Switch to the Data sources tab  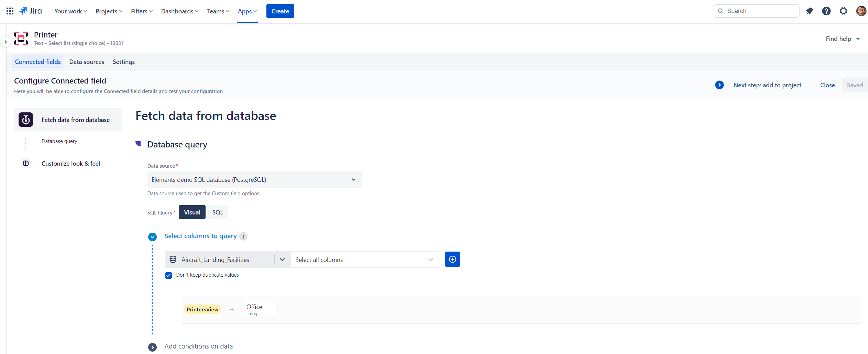tap(87, 62)
